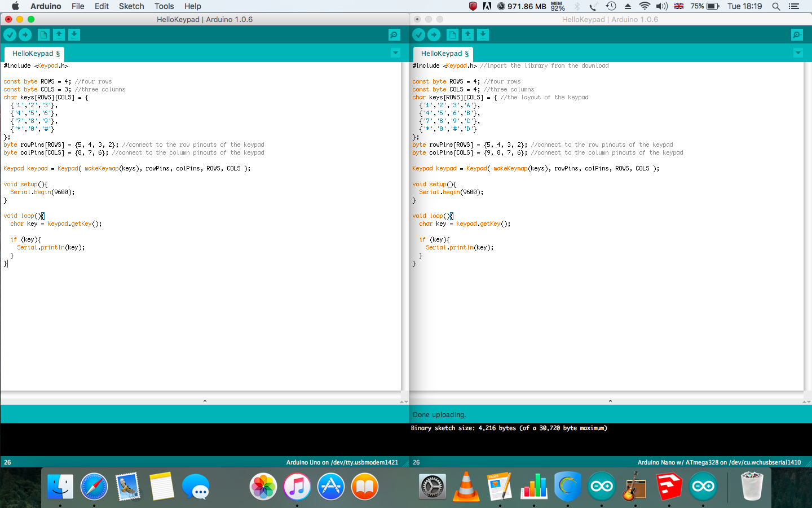Screen dimensions: 812x508
Task: Open the File menu
Action: [78, 6]
